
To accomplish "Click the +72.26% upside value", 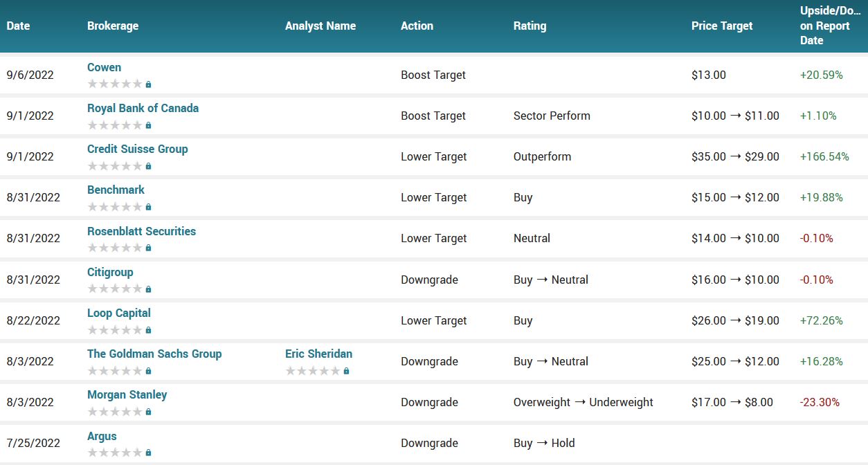I will pos(822,320).
